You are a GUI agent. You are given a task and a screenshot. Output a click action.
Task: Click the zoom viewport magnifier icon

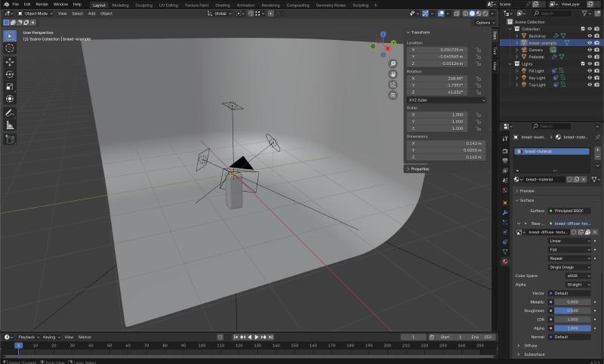393,64
